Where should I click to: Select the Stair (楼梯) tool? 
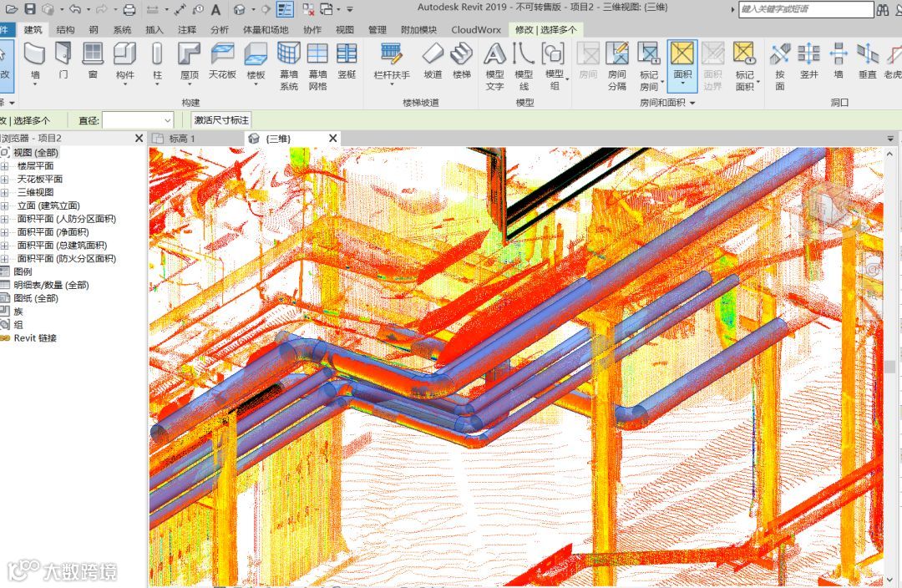(461, 60)
